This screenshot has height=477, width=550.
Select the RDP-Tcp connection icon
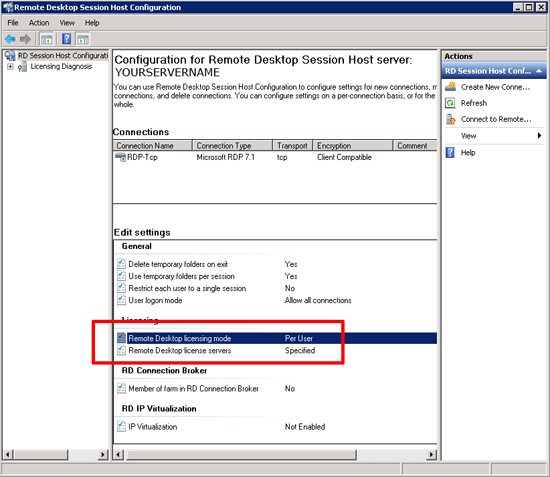[x=120, y=157]
